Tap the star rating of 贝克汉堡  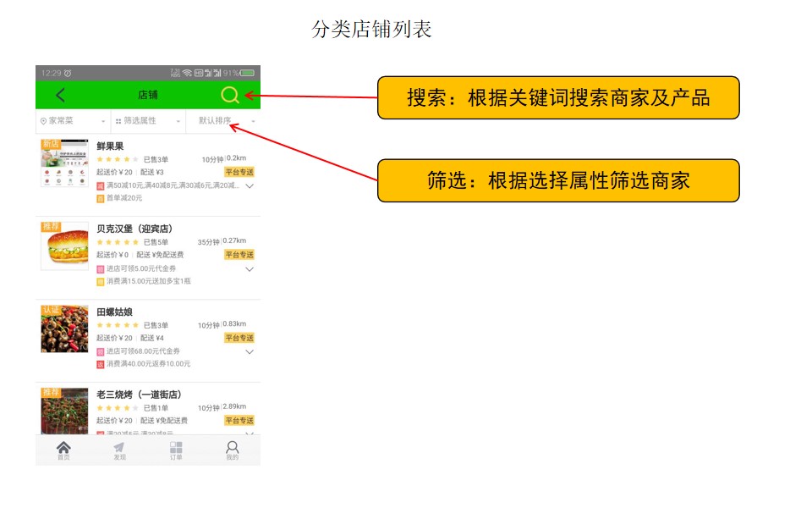click(x=118, y=242)
